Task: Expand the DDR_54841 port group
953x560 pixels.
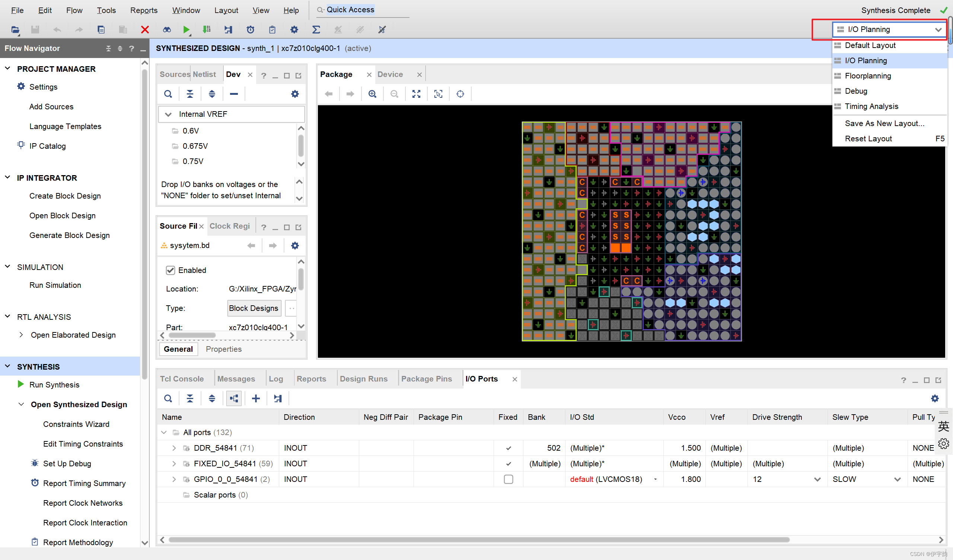Action: [x=174, y=448]
